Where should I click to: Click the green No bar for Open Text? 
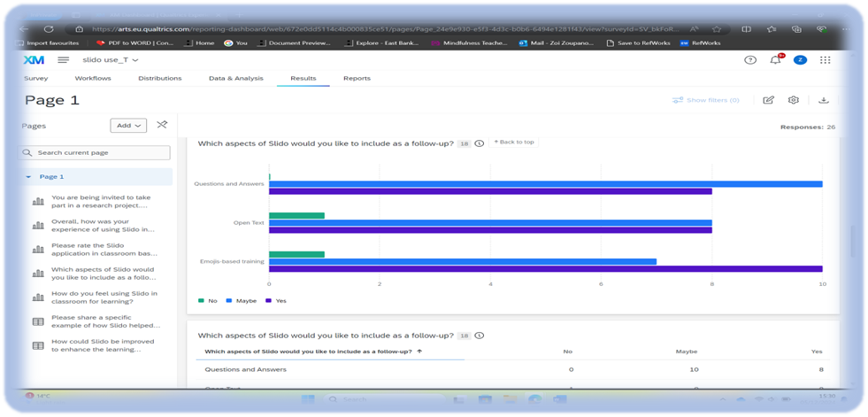[x=296, y=215]
